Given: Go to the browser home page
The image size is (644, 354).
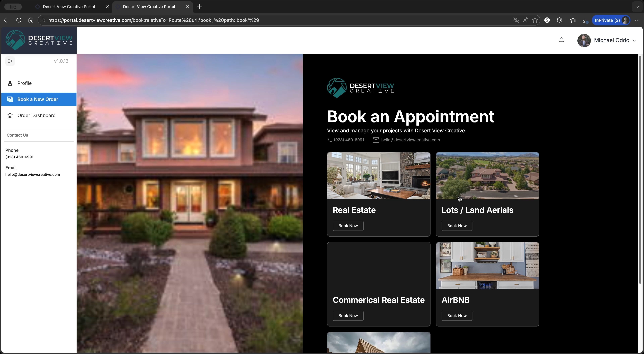Looking at the screenshot, I should click(31, 20).
